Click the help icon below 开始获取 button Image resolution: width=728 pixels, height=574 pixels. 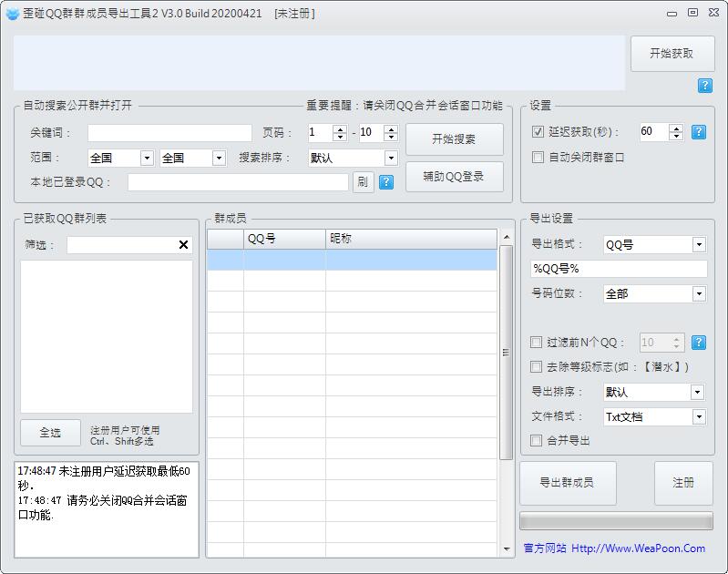[x=705, y=86]
